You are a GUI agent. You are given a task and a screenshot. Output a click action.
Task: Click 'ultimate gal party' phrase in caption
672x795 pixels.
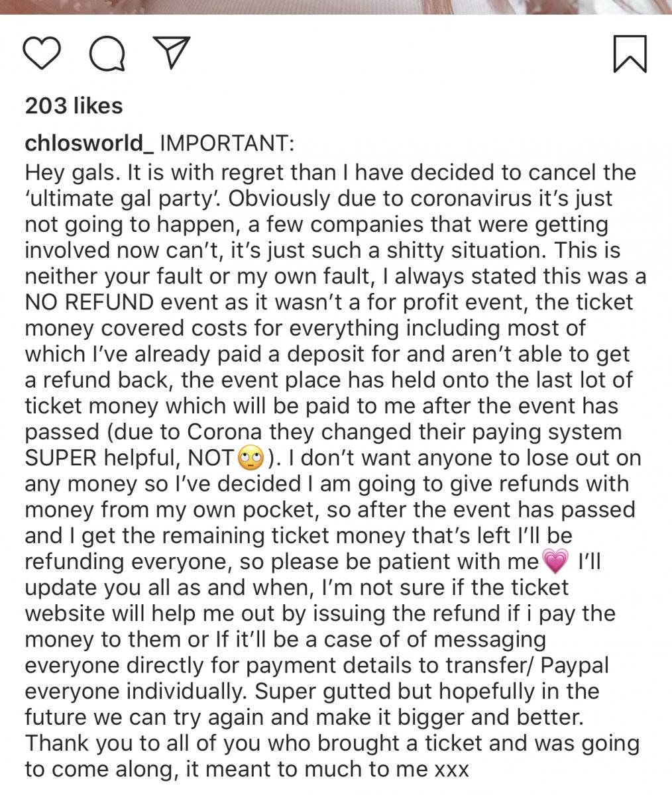(123, 198)
